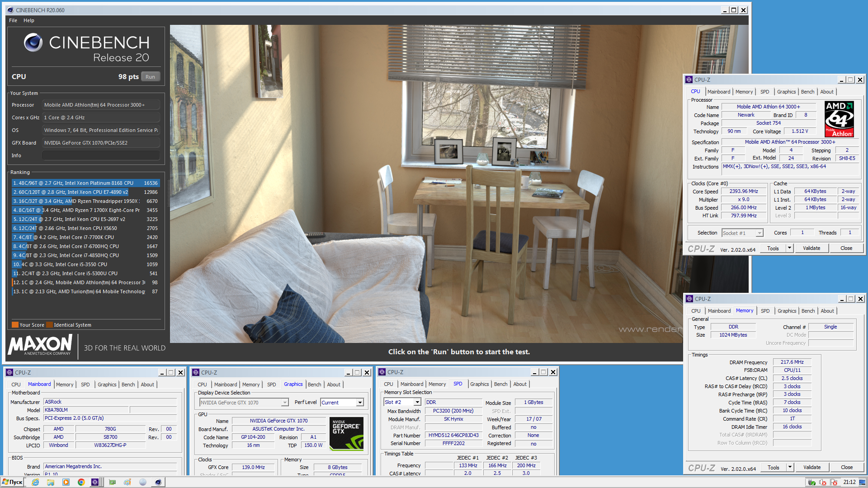Click Core Speed value 2393.96 MHz
Viewport: 868px width, 488px height.
pyautogui.click(x=744, y=192)
